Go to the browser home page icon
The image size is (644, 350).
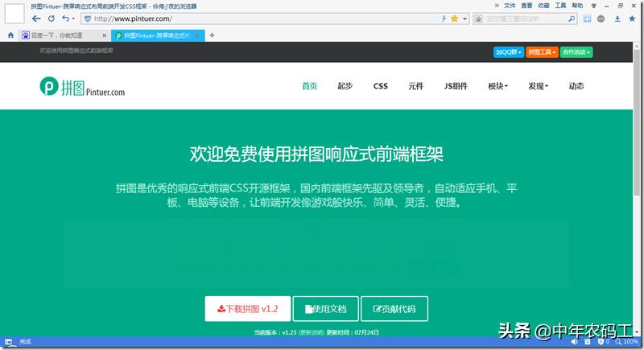(10, 35)
